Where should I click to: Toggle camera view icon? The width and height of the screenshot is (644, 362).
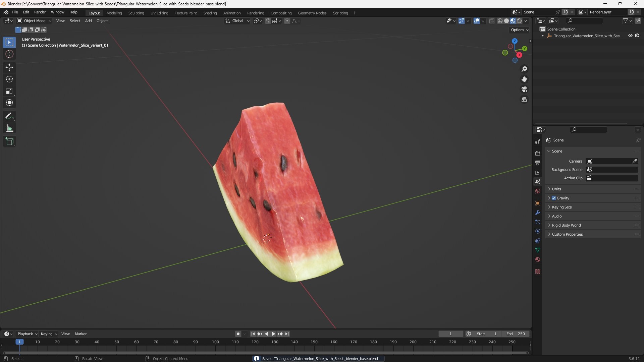pyautogui.click(x=524, y=89)
